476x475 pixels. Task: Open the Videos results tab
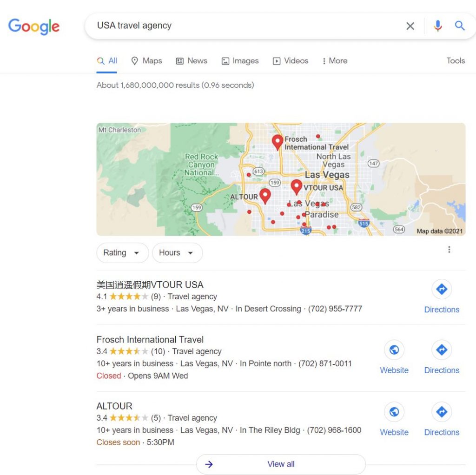291,61
